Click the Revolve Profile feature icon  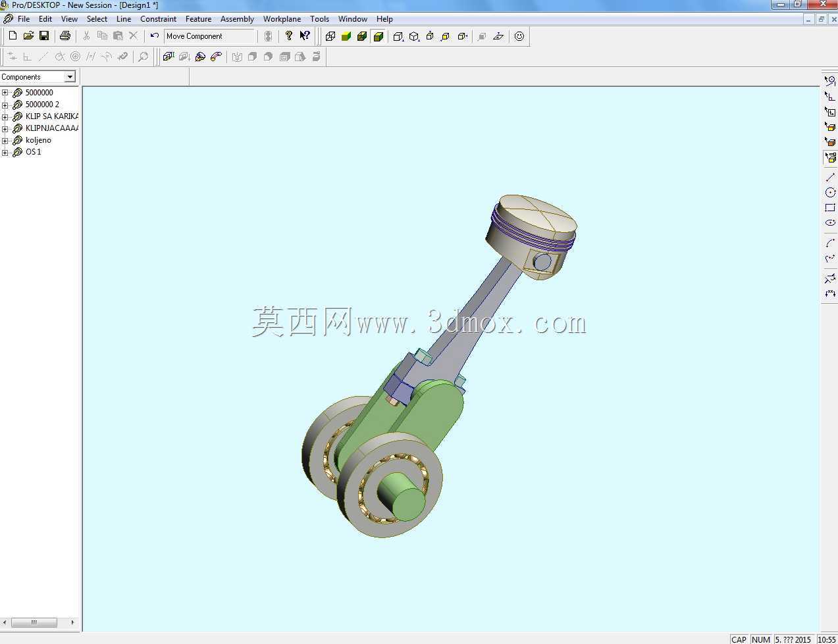click(x=200, y=57)
